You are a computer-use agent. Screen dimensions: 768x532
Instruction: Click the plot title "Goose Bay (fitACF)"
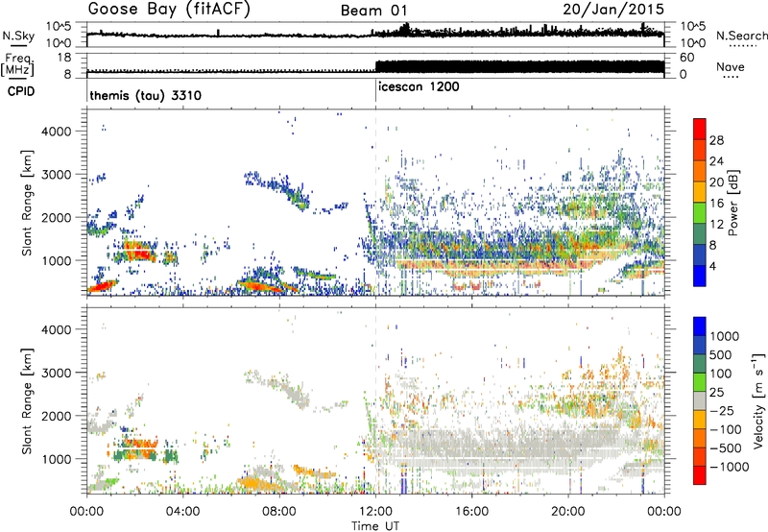pos(169,10)
